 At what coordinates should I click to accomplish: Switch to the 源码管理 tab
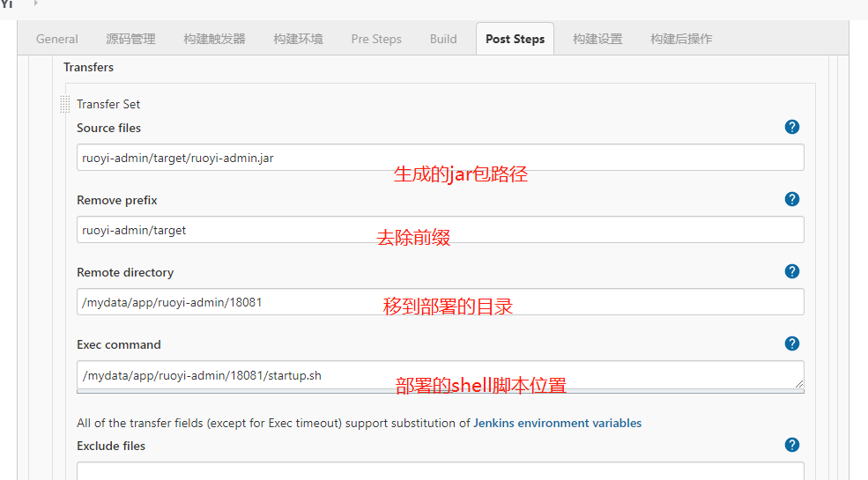[130, 40]
